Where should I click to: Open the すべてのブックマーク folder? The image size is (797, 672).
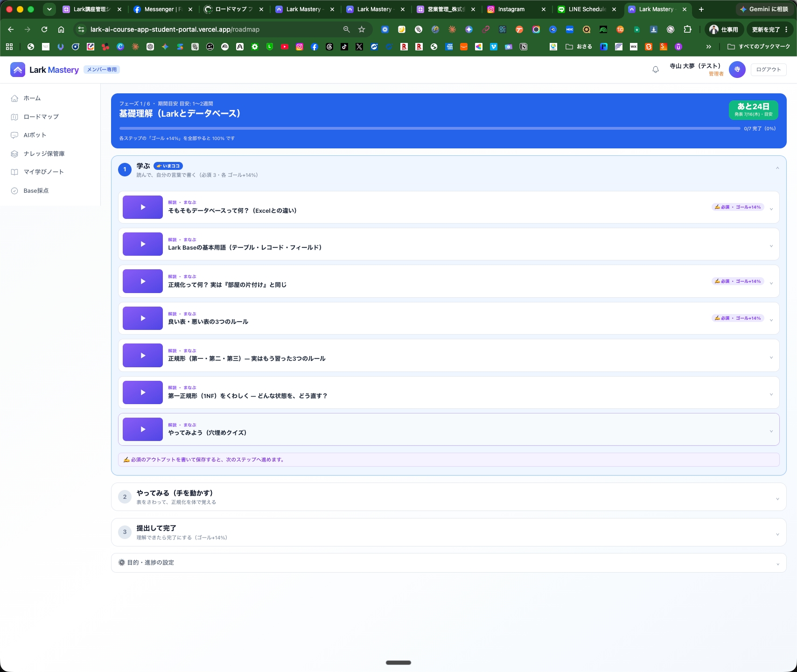(x=759, y=47)
